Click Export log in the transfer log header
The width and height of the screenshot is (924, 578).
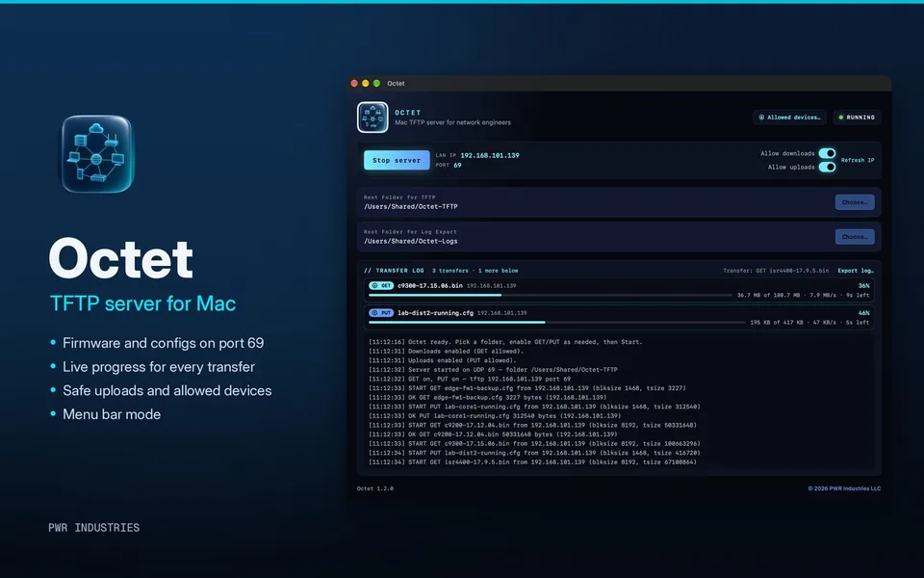(x=856, y=271)
